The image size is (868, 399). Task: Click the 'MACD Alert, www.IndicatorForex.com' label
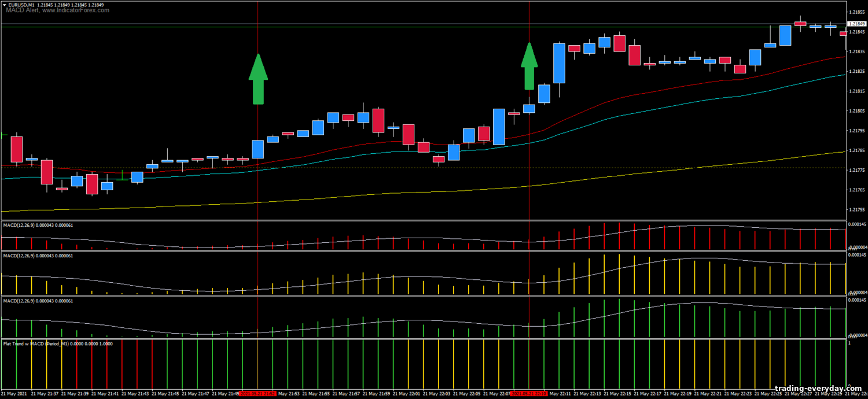(57, 10)
